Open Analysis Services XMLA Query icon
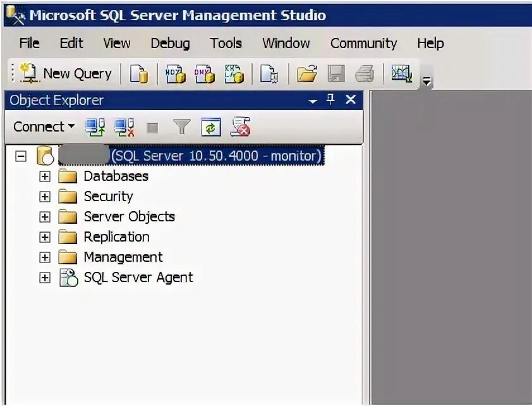532x406 pixels. [234, 73]
